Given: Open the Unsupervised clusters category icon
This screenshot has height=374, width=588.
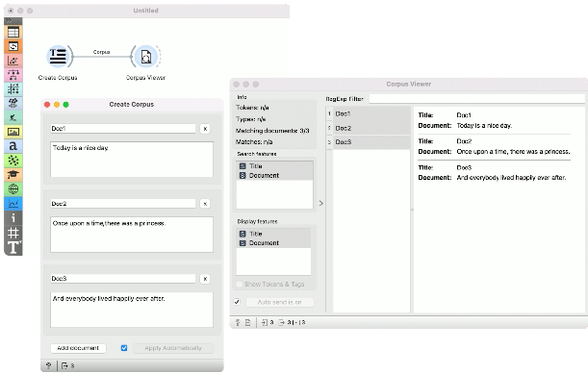Looking at the screenshot, I should click(13, 104).
